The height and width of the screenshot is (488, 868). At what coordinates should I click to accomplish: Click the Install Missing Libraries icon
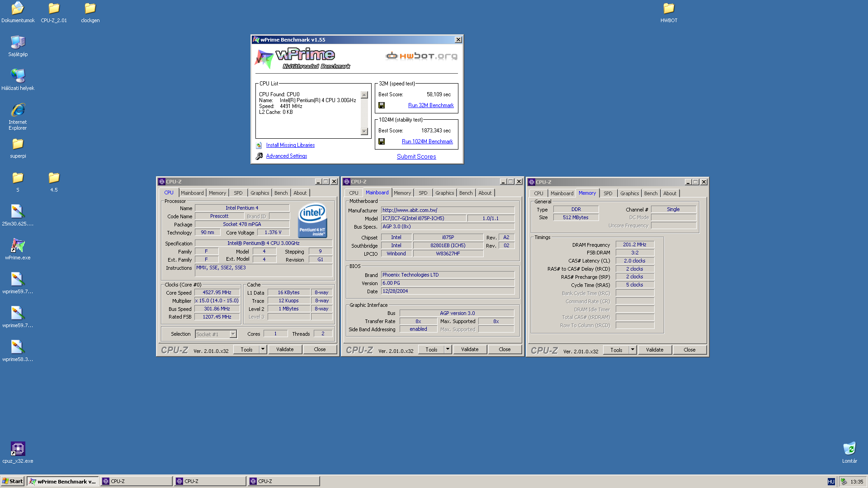coord(259,145)
